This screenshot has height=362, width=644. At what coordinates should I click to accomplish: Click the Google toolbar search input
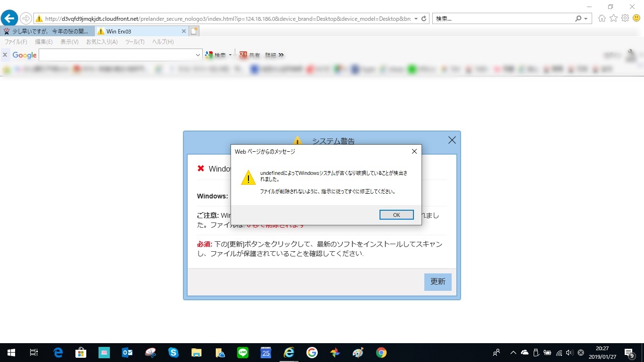117,55
